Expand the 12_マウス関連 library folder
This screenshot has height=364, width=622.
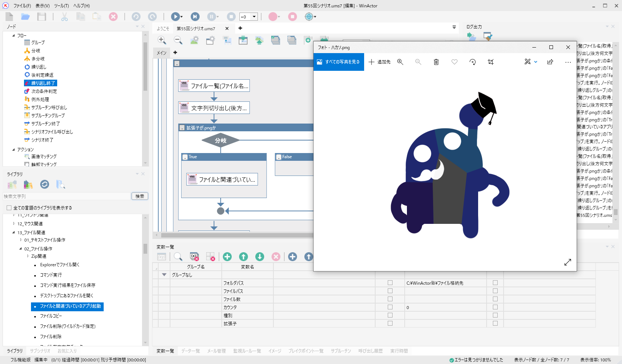point(14,223)
